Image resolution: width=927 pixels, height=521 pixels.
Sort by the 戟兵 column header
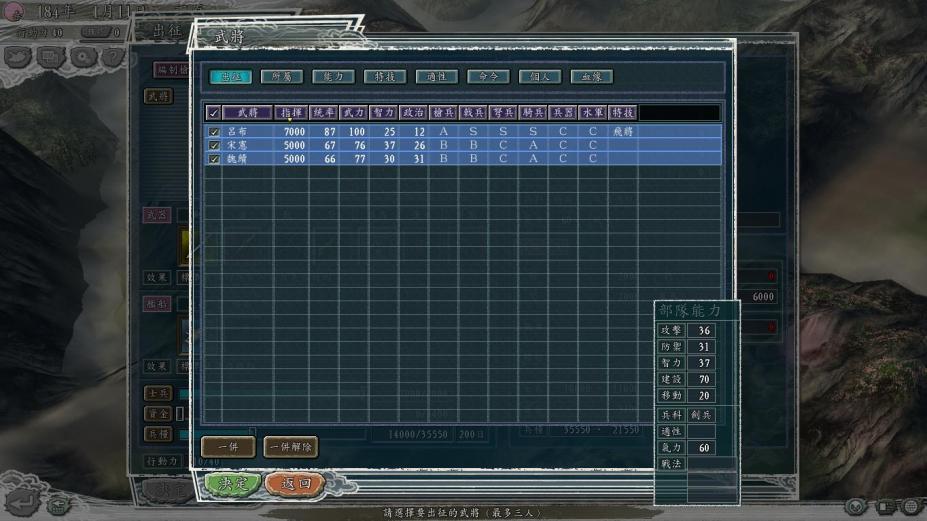pyautogui.click(x=473, y=112)
